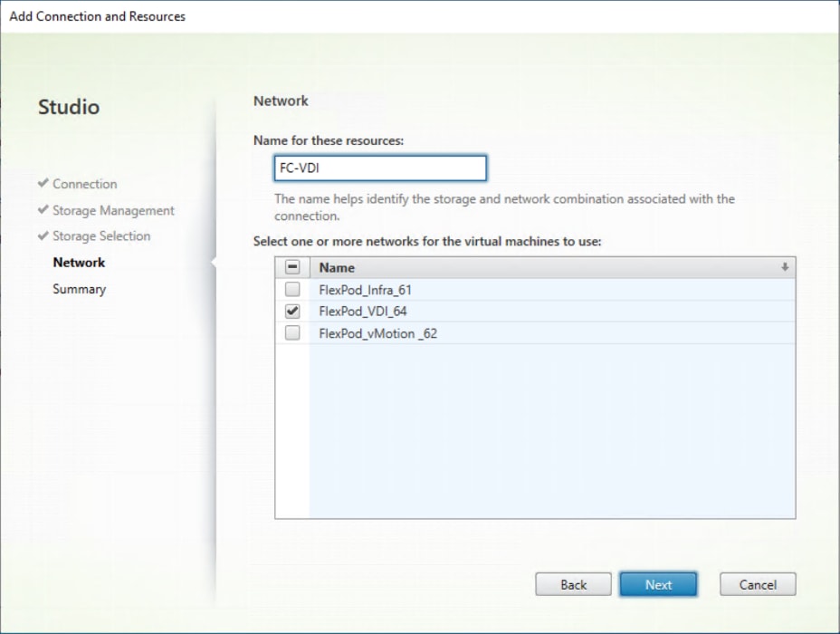The width and height of the screenshot is (840, 634).
Task: Click the Name column header label
Action: point(337,267)
